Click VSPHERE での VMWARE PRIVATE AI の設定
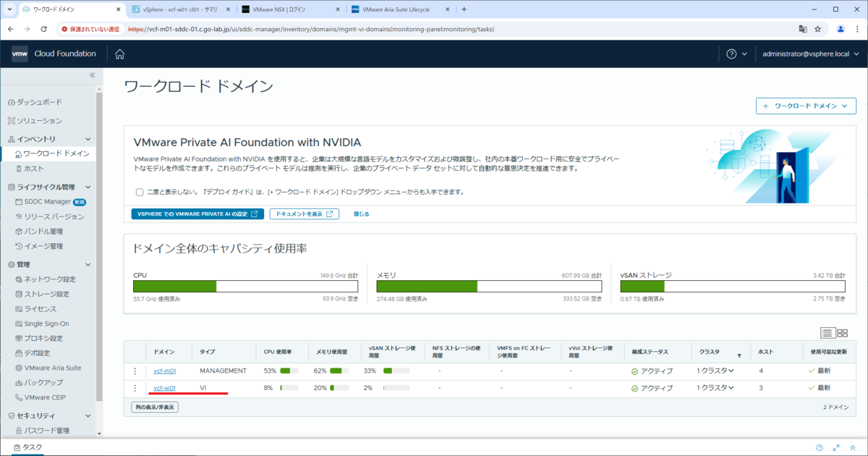Screen dimensions: 868x456 pyautogui.click(x=197, y=214)
